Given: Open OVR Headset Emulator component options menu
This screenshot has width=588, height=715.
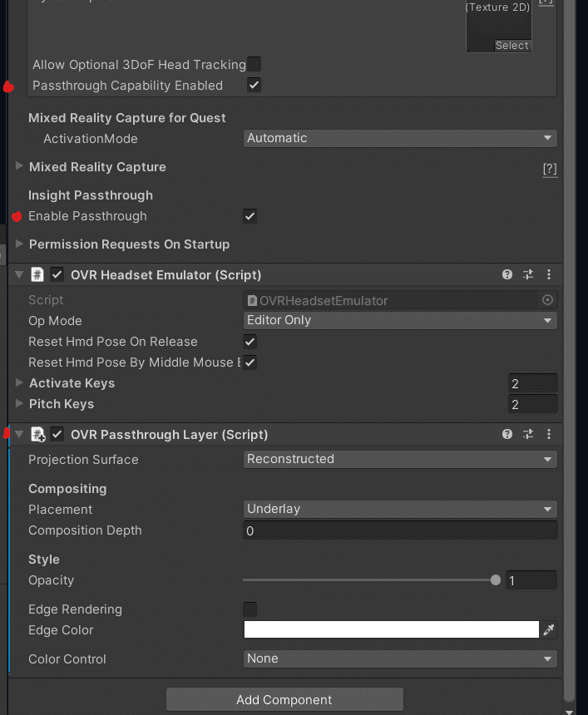Looking at the screenshot, I should pos(549,274).
